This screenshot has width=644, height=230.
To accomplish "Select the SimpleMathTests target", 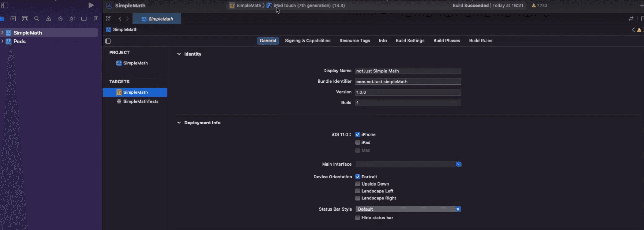I will tap(141, 102).
